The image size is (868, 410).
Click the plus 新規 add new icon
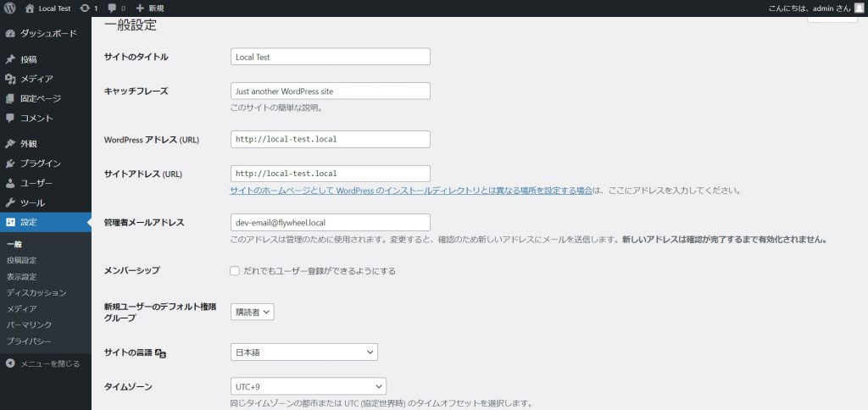click(x=140, y=8)
